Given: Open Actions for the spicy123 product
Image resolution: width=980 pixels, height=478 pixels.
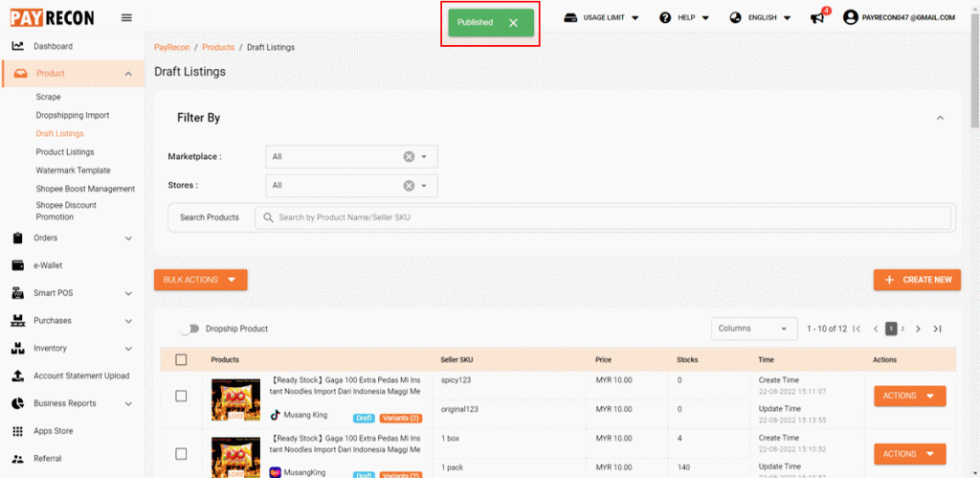Looking at the screenshot, I should [x=909, y=396].
